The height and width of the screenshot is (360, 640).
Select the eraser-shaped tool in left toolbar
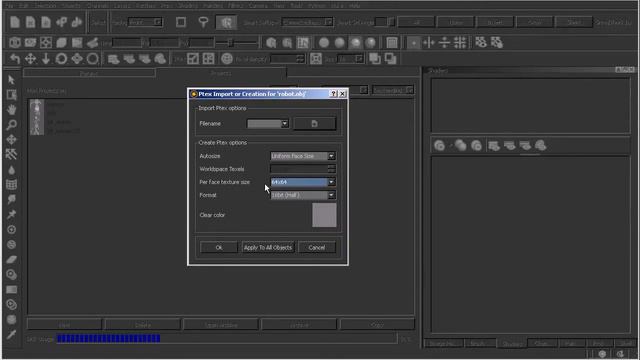click(11, 259)
